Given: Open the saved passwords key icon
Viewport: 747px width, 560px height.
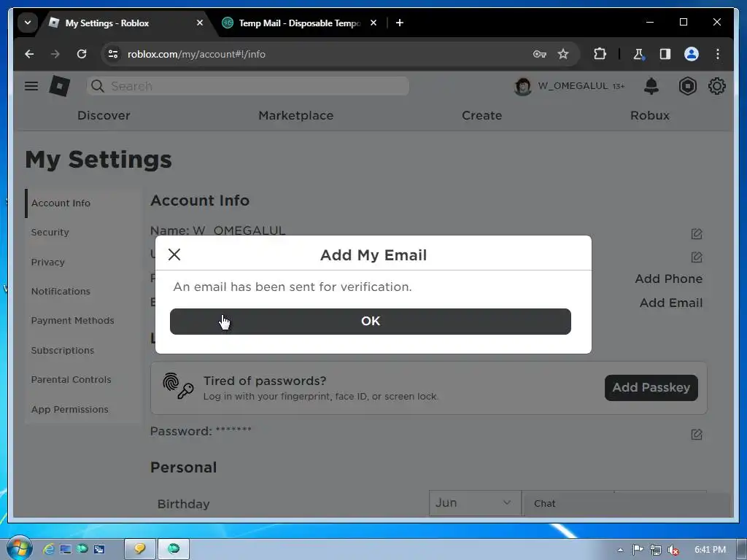Looking at the screenshot, I should point(539,54).
